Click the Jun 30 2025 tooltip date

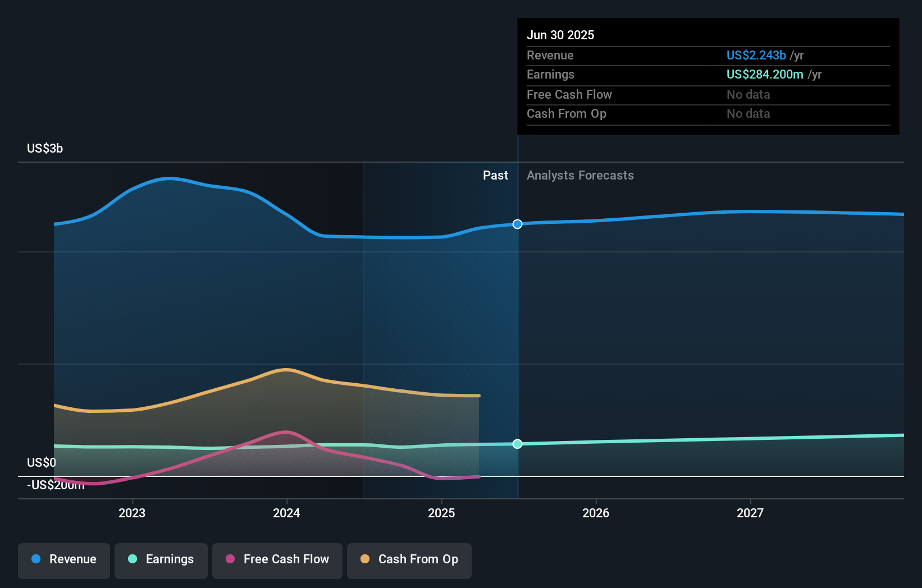coord(560,35)
